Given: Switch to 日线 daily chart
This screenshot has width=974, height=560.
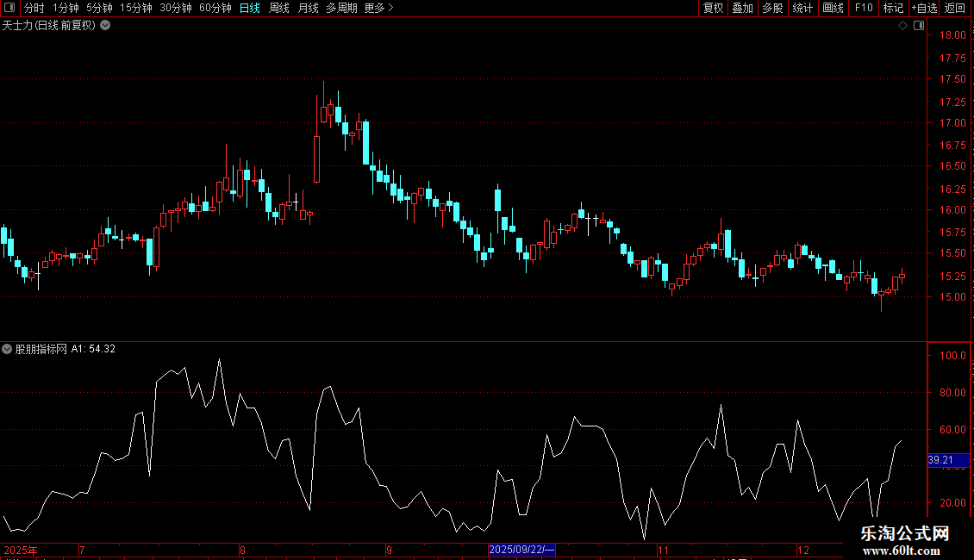Looking at the screenshot, I should click(250, 8).
